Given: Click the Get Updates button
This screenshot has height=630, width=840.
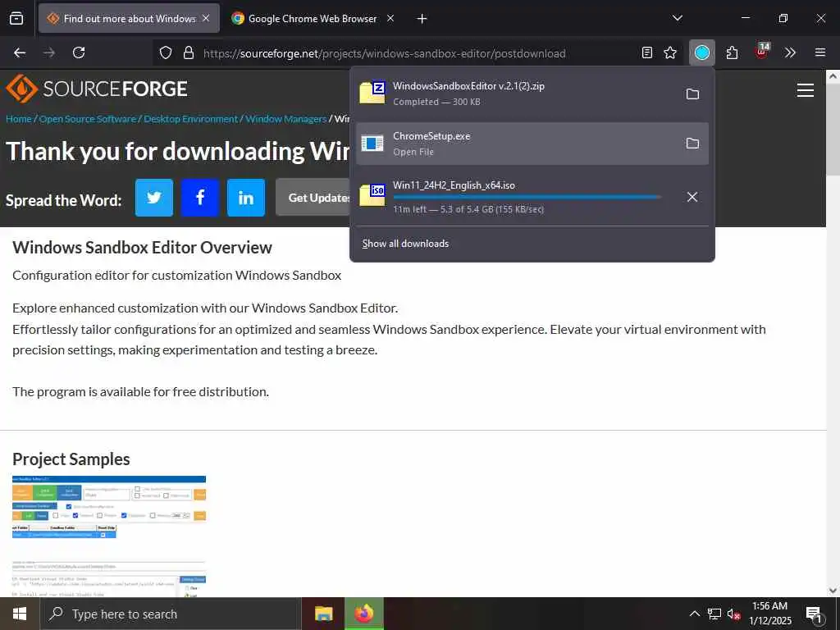Looking at the screenshot, I should click(313, 198).
